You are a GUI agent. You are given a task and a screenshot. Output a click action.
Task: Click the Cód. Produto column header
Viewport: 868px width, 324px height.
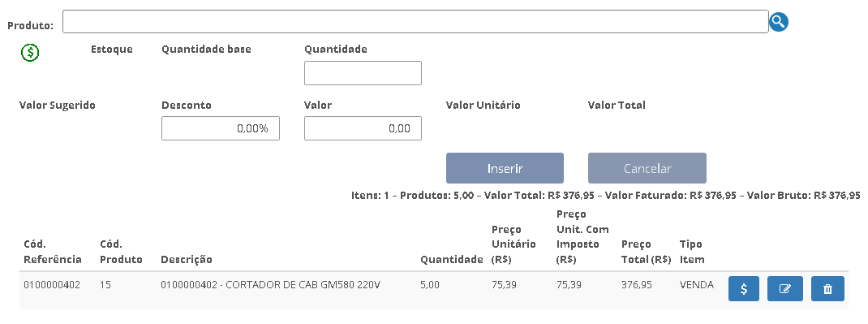(x=121, y=252)
